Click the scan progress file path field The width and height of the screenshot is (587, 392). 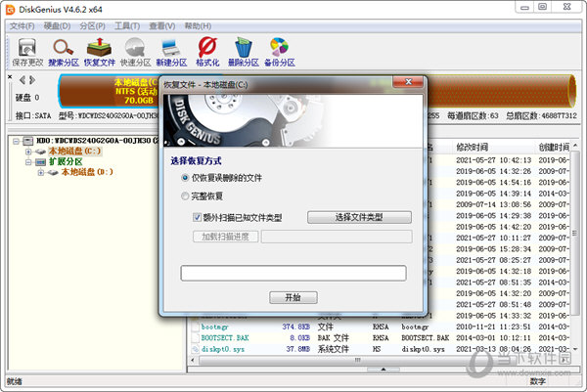click(337, 237)
